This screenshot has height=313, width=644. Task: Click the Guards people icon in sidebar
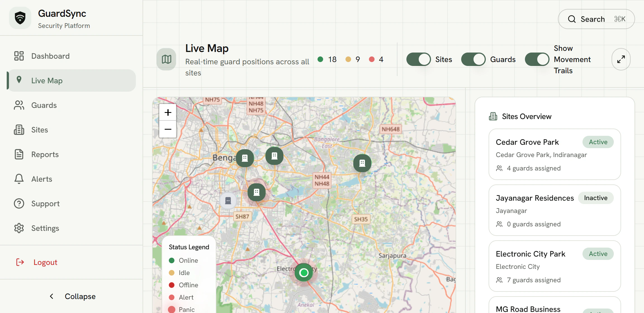pos(19,105)
